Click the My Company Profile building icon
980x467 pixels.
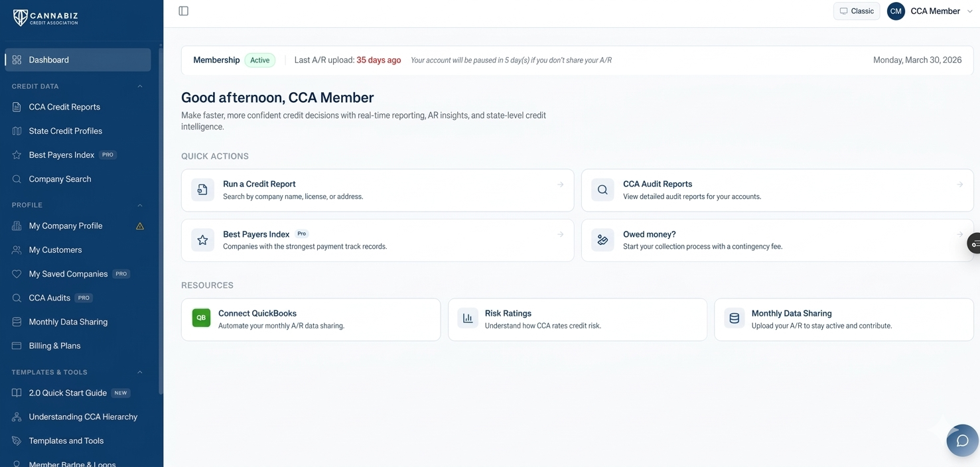(x=17, y=226)
